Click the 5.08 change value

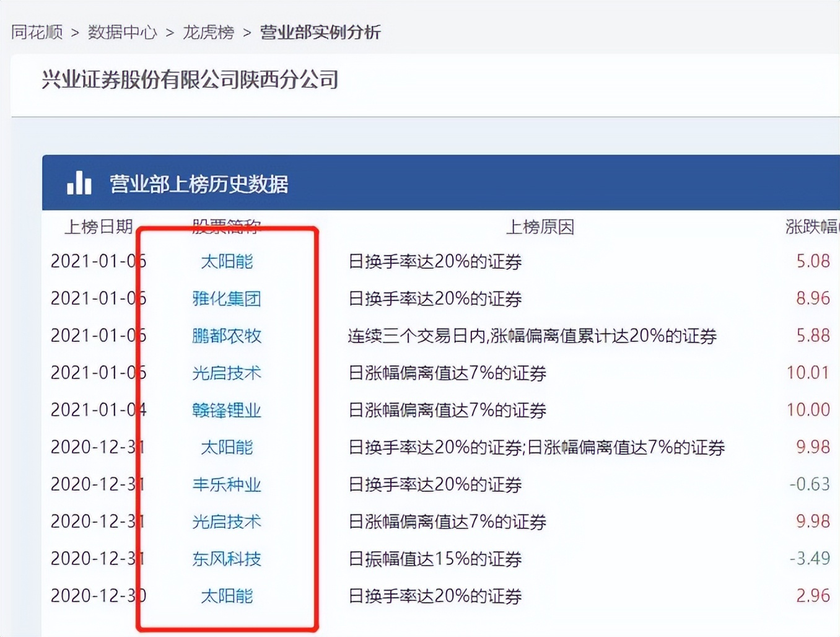(813, 261)
